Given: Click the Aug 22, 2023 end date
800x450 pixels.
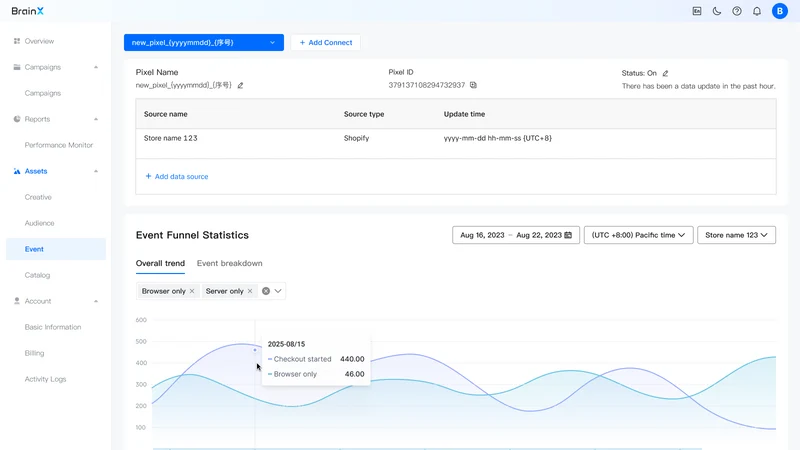Looking at the screenshot, I should (x=539, y=235).
